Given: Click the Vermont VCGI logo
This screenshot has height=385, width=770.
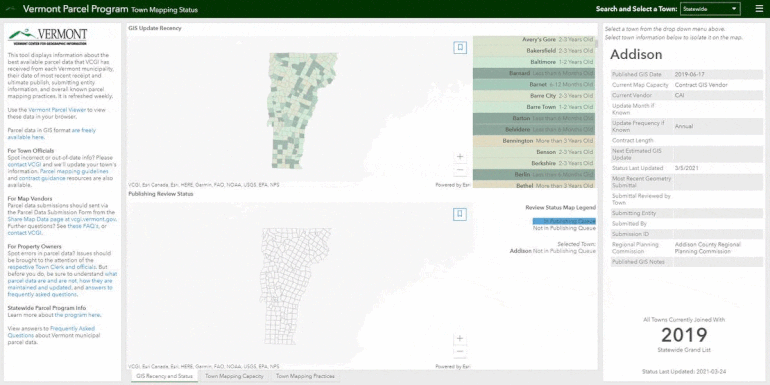Looking at the screenshot, I should click(48, 36).
